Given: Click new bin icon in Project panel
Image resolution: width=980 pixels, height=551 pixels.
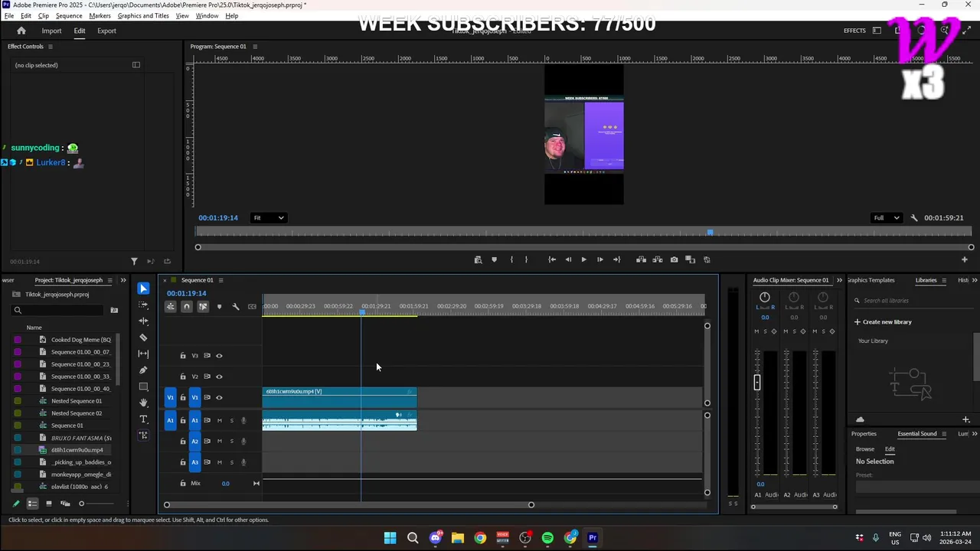Looking at the screenshot, I should [114, 310].
